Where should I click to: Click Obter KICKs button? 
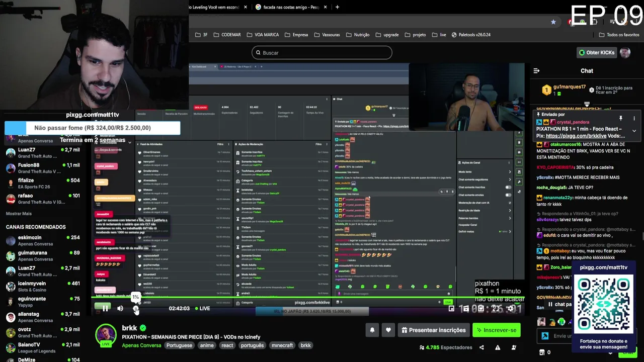click(597, 52)
